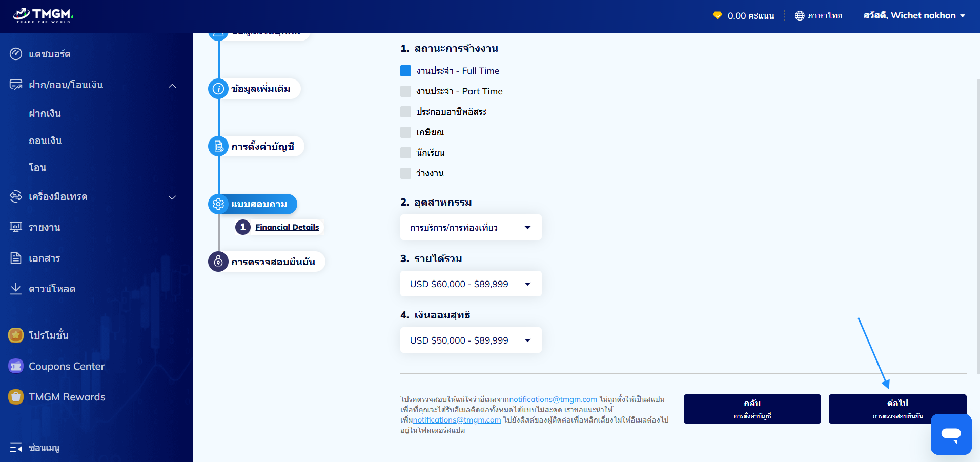
Task: Click the trading tools icon
Action: pyautogui.click(x=16, y=196)
